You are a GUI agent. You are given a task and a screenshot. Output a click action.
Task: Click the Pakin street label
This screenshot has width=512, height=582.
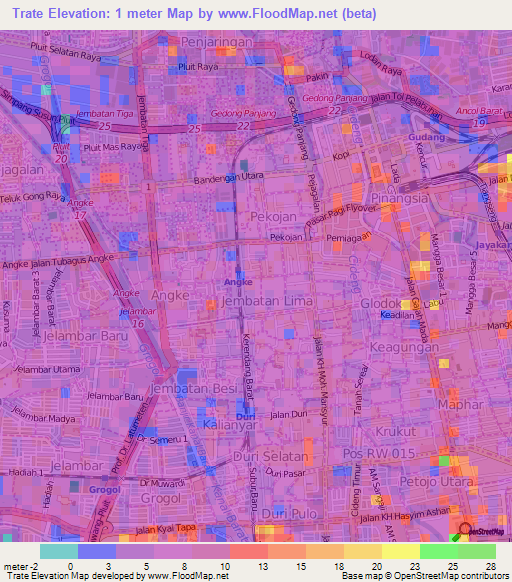point(317,77)
